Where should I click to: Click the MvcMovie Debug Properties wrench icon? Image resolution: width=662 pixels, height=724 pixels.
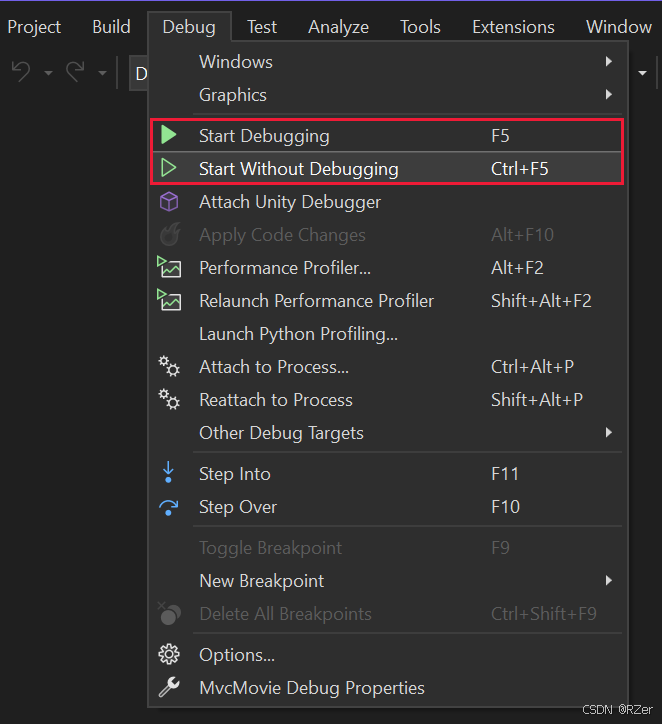pos(169,687)
